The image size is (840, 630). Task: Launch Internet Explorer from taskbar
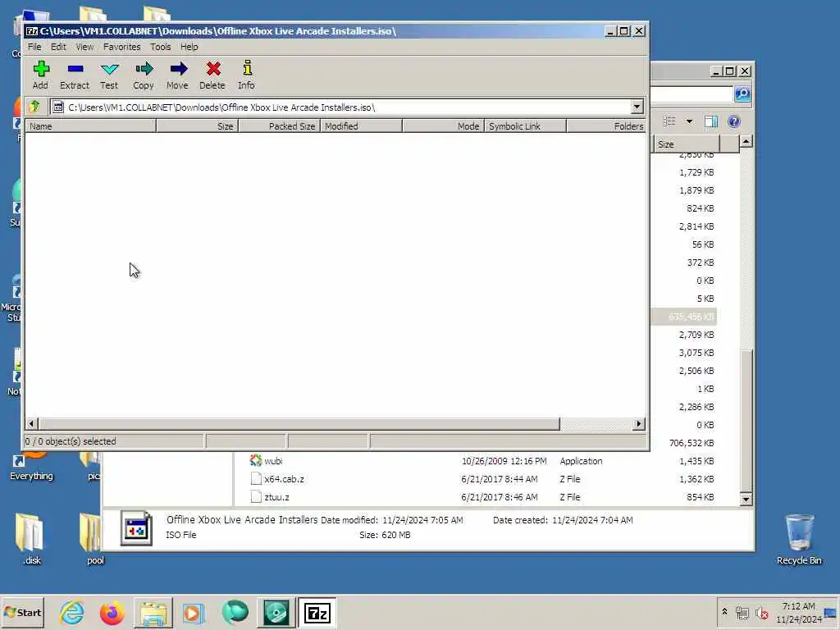click(x=72, y=612)
